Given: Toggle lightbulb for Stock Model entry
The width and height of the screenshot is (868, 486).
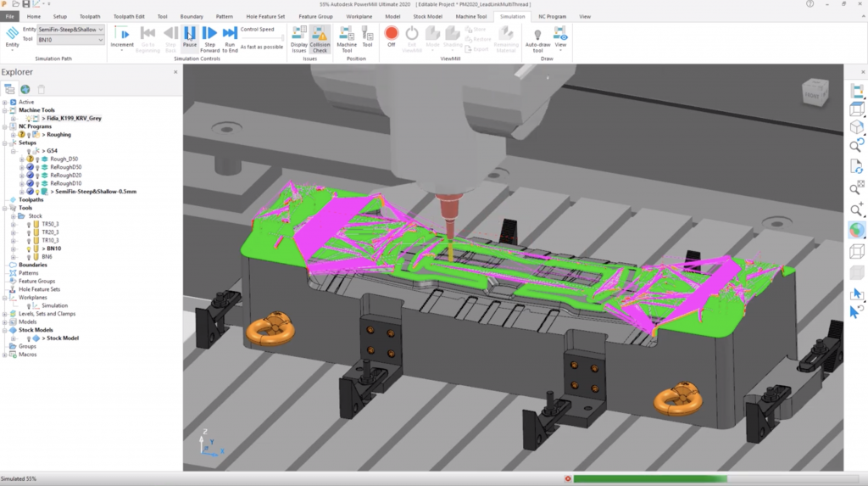Looking at the screenshot, I should [29, 338].
